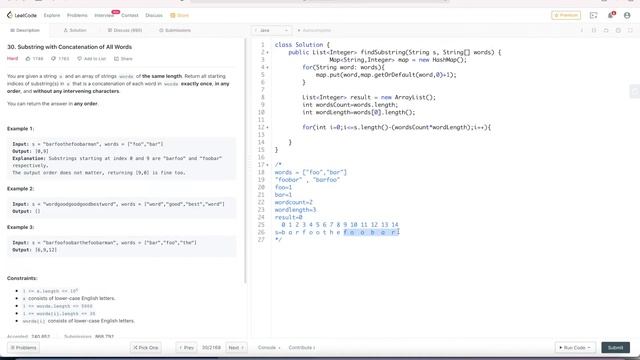Open the Interview nav item
This screenshot has width=640, height=360.
104,15
